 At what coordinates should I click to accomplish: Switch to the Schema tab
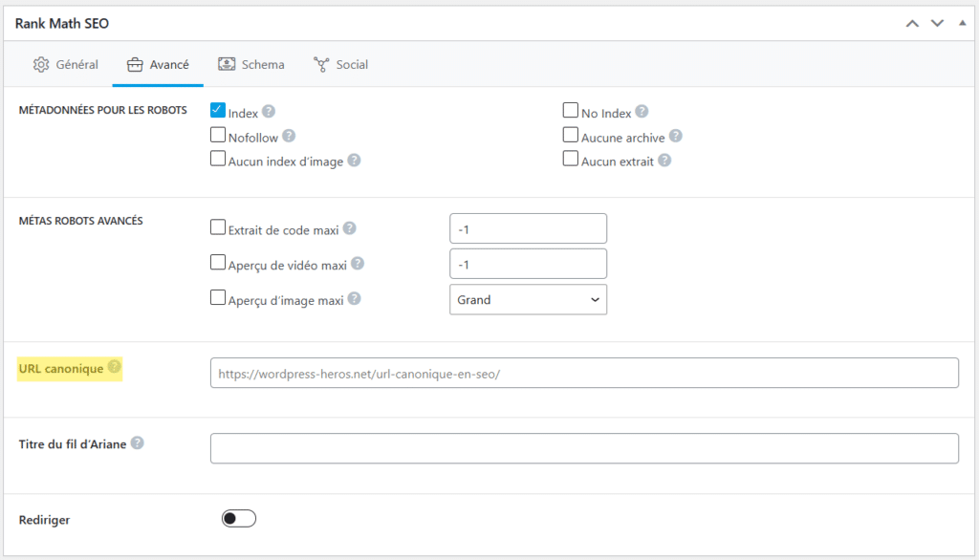[x=251, y=64]
